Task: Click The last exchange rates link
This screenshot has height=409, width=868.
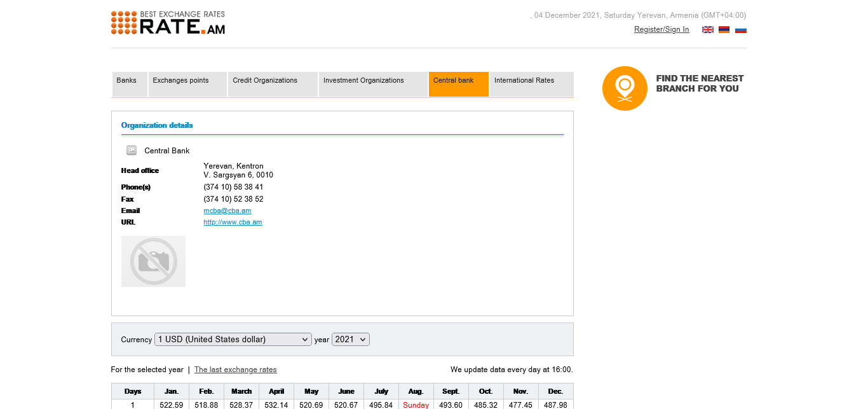Action: click(x=235, y=370)
